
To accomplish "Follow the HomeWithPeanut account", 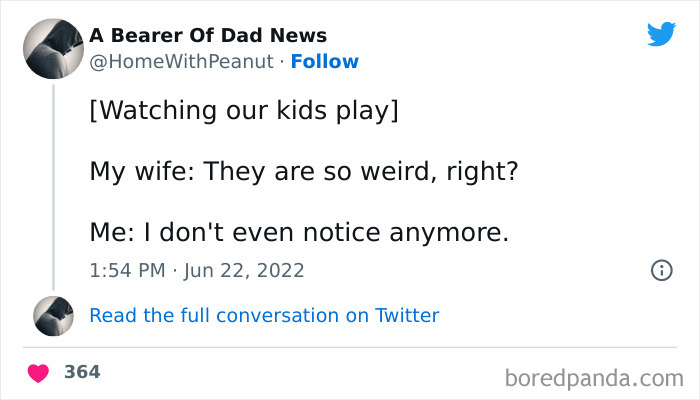I will click(x=324, y=62).
